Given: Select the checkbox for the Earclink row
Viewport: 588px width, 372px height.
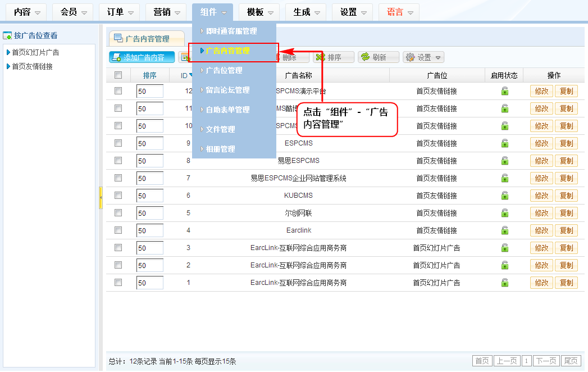Looking at the screenshot, I should (x=118, y=230).
